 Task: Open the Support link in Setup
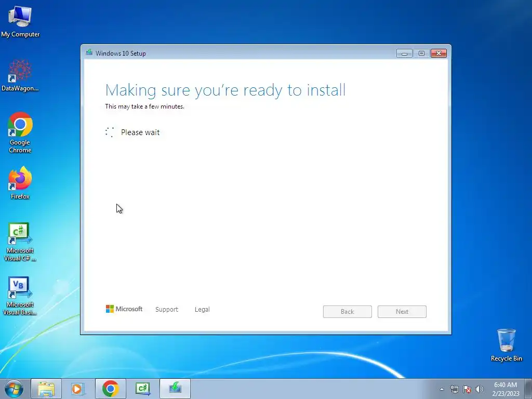[167, 310]
